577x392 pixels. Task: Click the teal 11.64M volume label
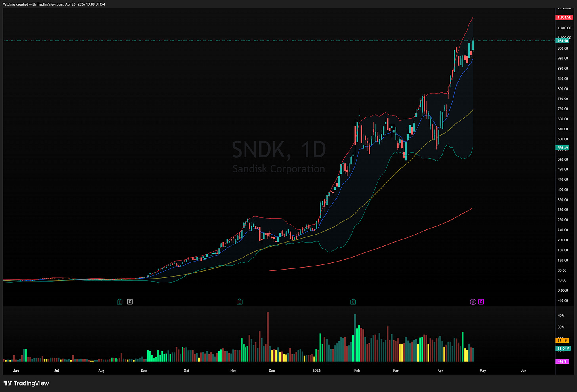[x=563, y=348]
